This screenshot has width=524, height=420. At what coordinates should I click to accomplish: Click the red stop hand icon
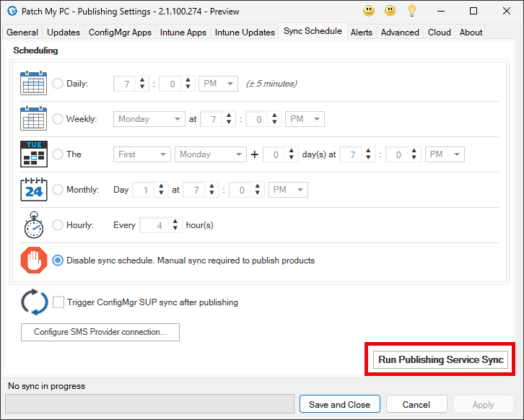(x=34, y=261)
